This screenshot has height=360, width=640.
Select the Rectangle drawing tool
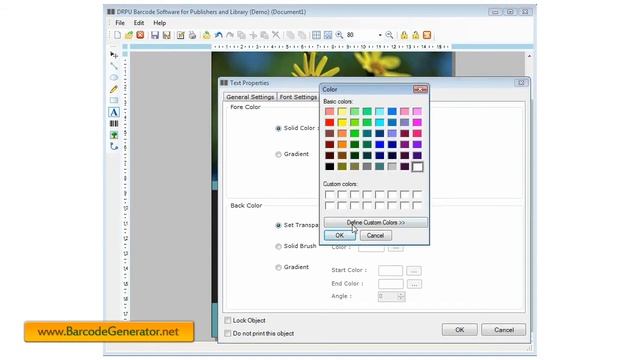114,100
